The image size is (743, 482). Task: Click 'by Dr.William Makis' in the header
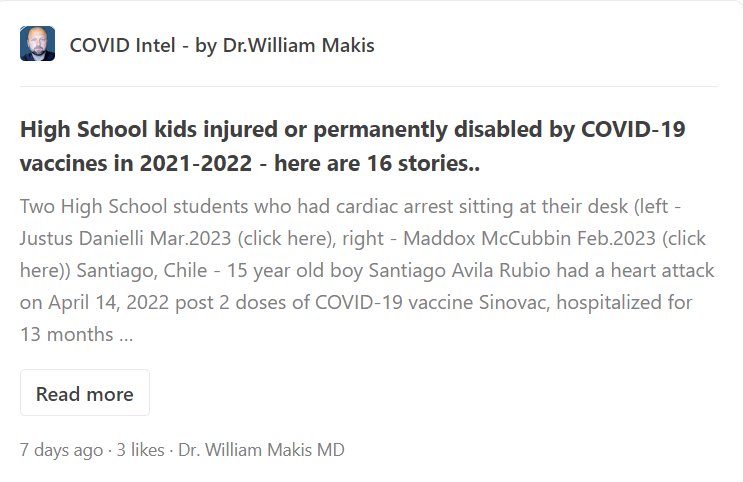point(285,45)
